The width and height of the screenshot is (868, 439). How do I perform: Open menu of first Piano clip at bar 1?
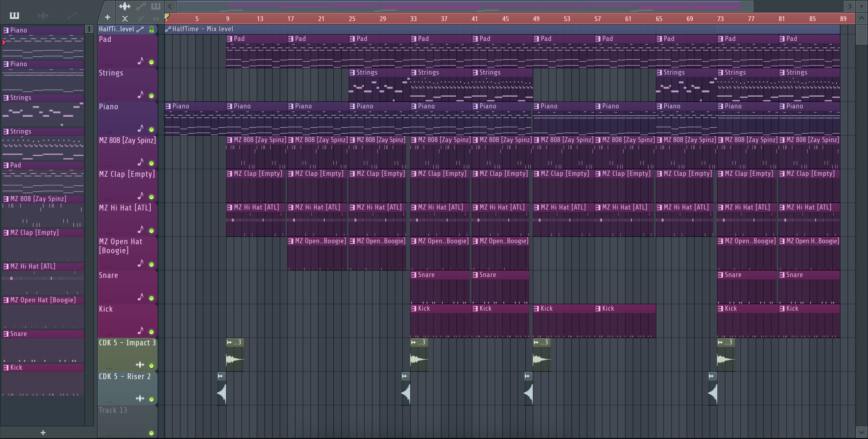(x=168, y=106)
